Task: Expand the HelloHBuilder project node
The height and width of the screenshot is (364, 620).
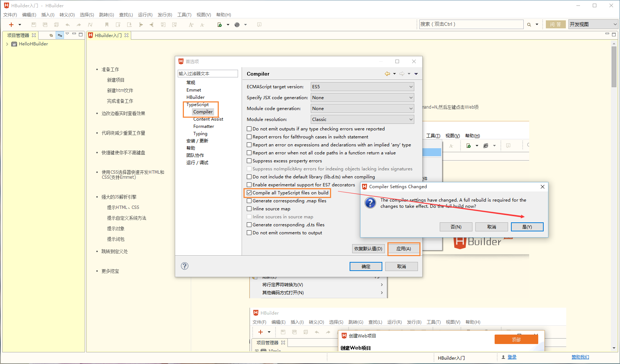Action: click(7, 44)
